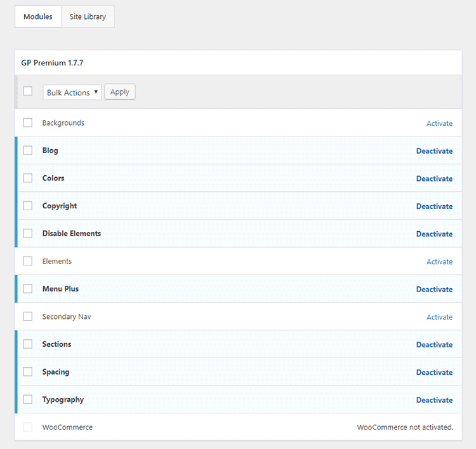Activate the Backgrounds module

(x=439, y=123)
